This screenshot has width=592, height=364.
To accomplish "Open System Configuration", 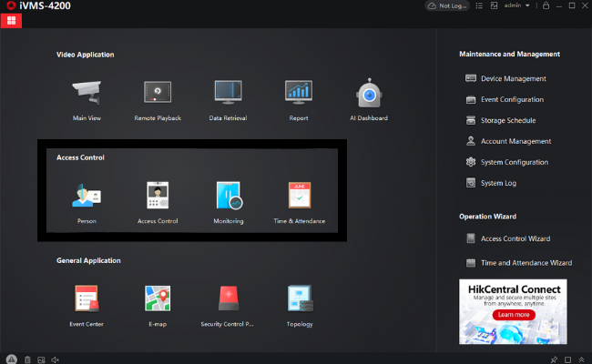I will 507,162.
